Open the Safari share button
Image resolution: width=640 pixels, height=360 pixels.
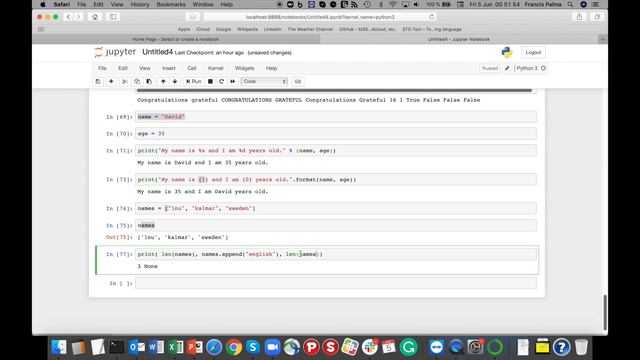pos(579,17)
